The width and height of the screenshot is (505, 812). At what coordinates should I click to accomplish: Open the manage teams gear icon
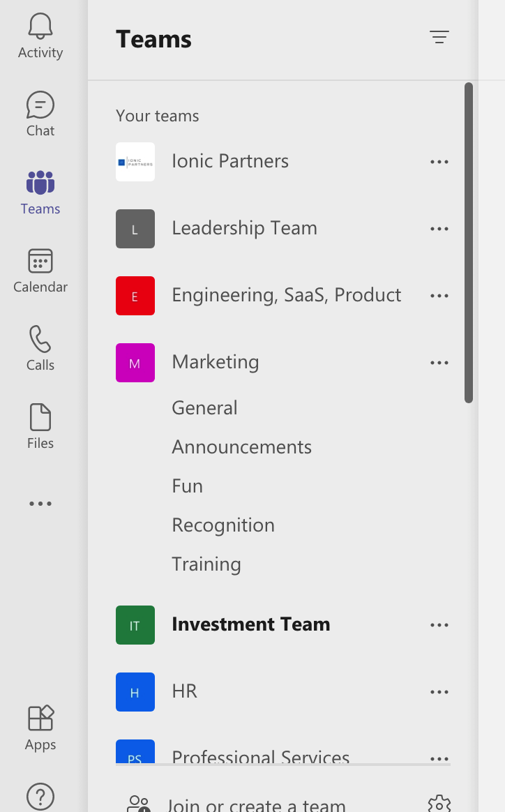coord(439,804)
